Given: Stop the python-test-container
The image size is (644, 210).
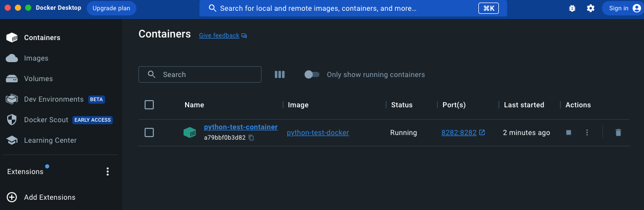Looking at the screenshot, I should (x=569, y=132).
